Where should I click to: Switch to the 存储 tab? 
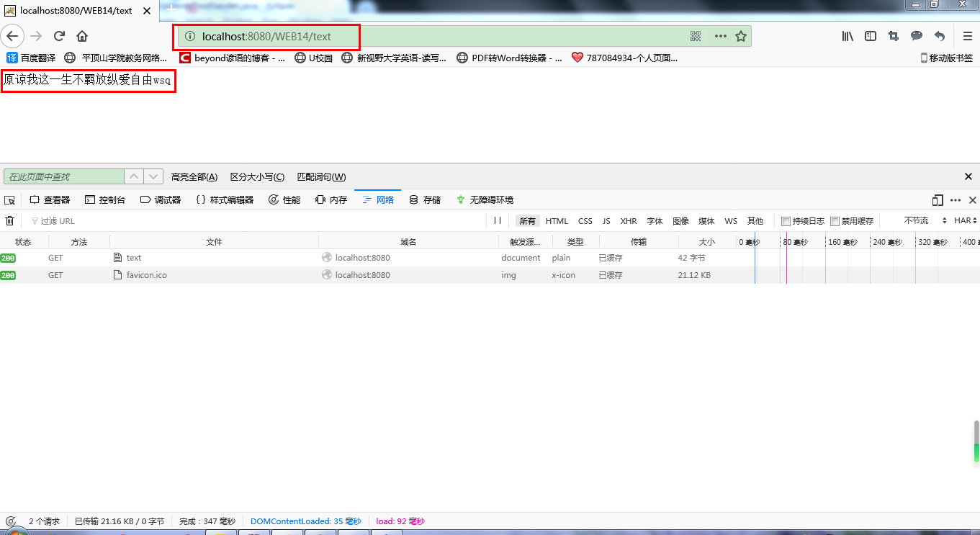pos(425,200)
